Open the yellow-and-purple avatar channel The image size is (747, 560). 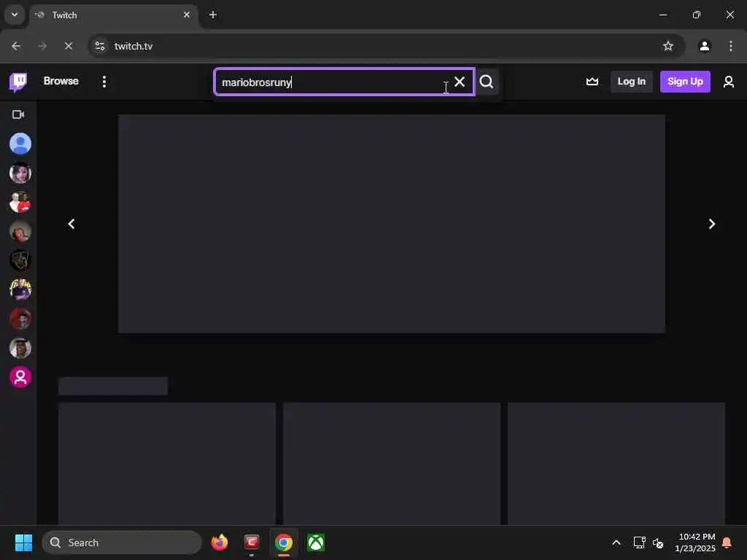point(20,289)
